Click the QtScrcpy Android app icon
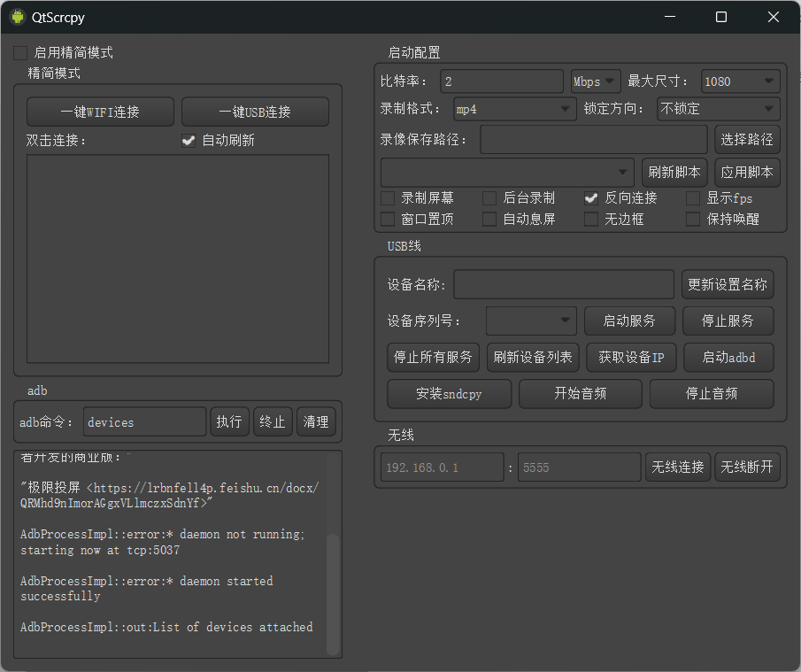 (18, 17)
